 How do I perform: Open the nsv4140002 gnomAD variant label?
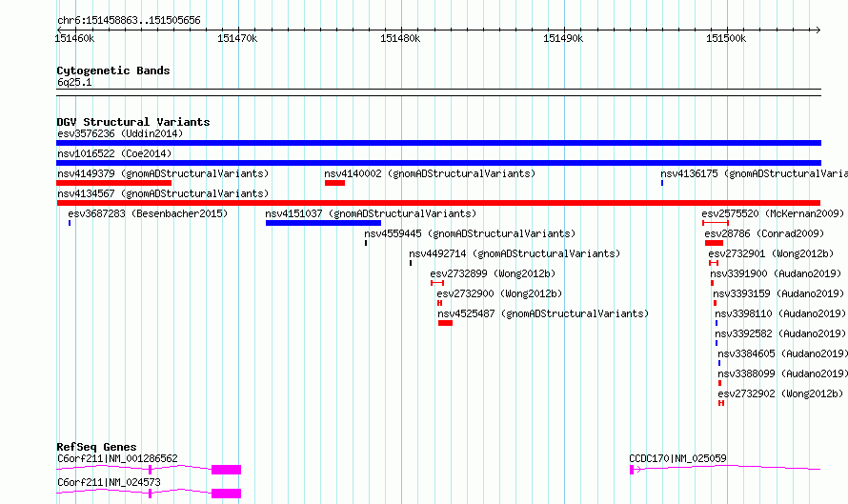click(430, 173)
